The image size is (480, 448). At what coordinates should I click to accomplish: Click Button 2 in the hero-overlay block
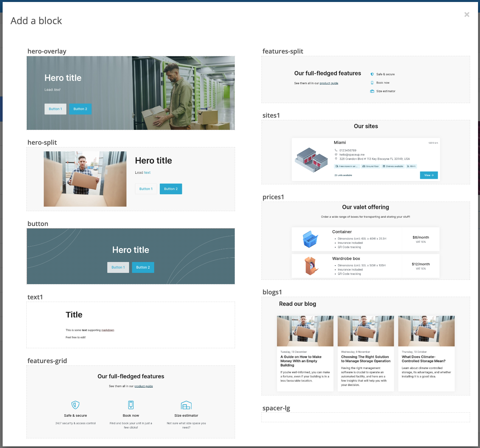coord(80,109)
